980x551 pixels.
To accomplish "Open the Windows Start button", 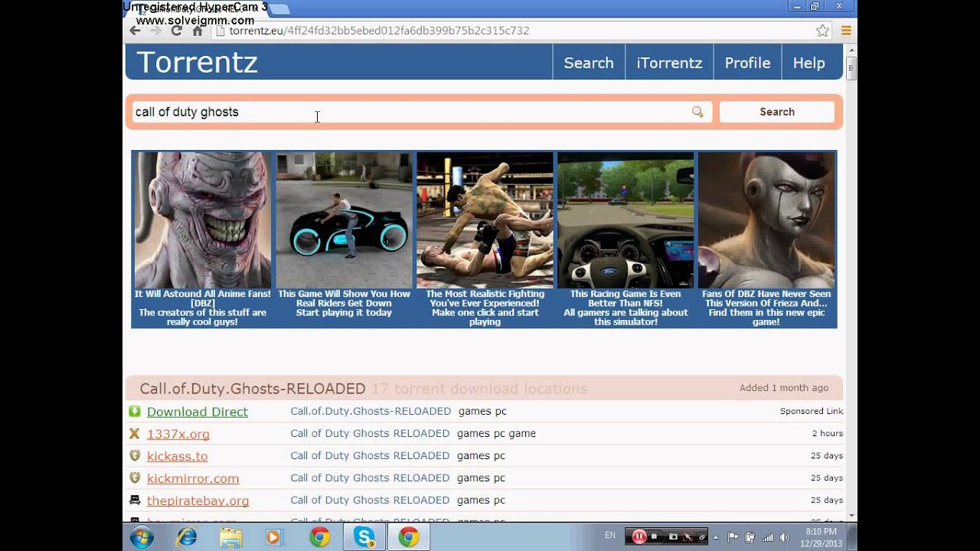I will click(141, 537).
